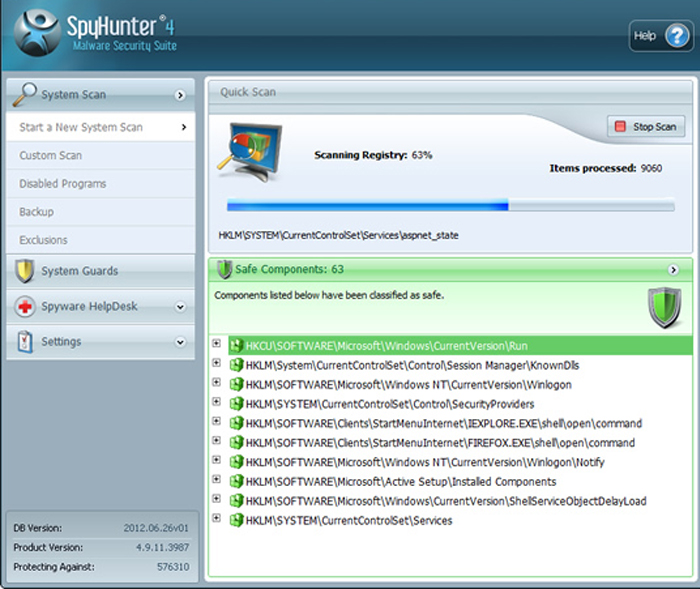
Task: Click the Settings clipboard icon
Action: (x=25, y=342)
